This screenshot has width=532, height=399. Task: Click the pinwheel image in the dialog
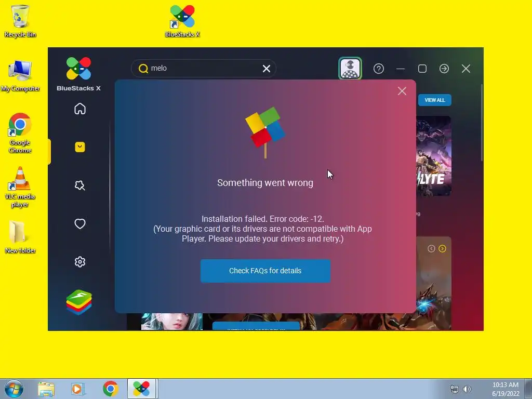point(265,132)
